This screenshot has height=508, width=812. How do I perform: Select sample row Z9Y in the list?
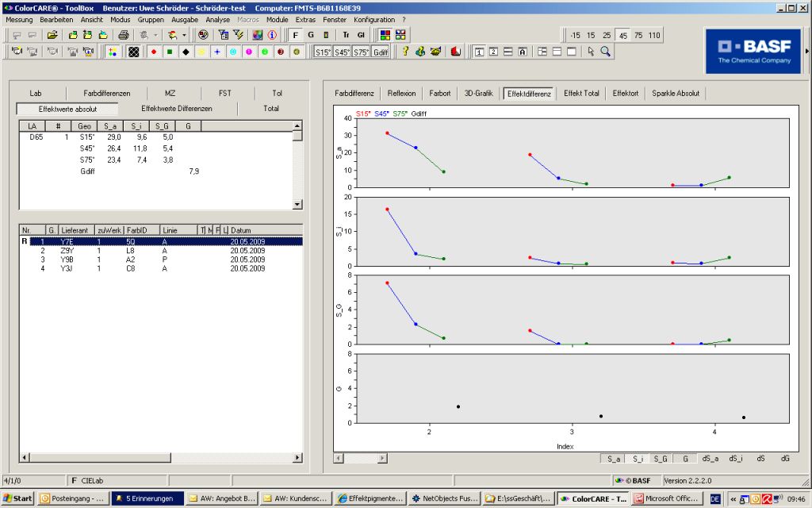67,250
